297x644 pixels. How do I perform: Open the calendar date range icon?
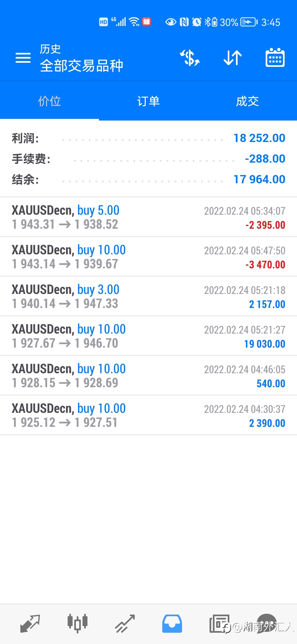tap(275, 58)
